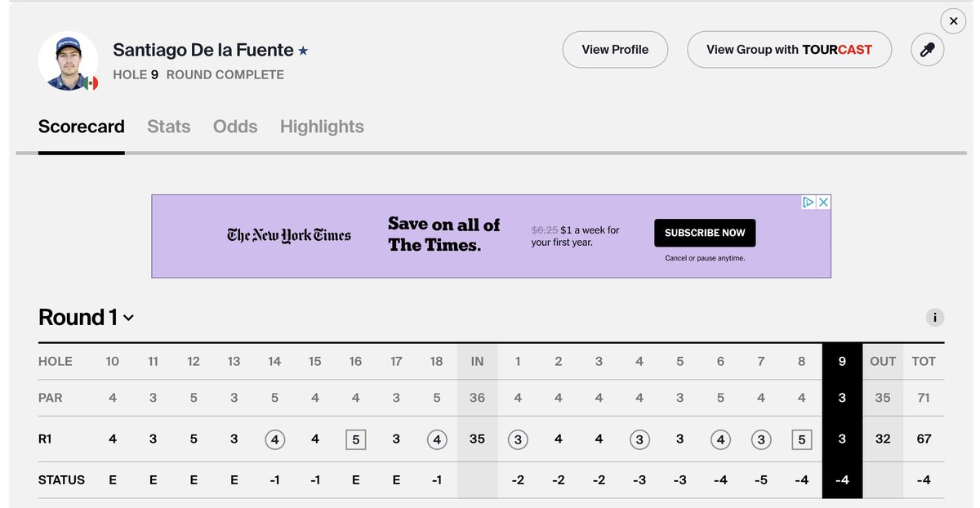Image resolution: width=980 pixels, height=508 pixels.
Task: Dismiss the New York Times ad
Action: click(x=824, y=202)
